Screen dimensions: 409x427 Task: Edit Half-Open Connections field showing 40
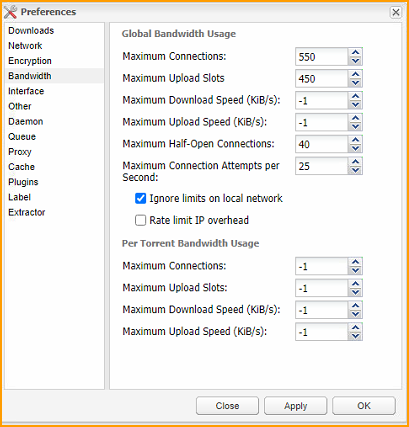pos(322,144)
